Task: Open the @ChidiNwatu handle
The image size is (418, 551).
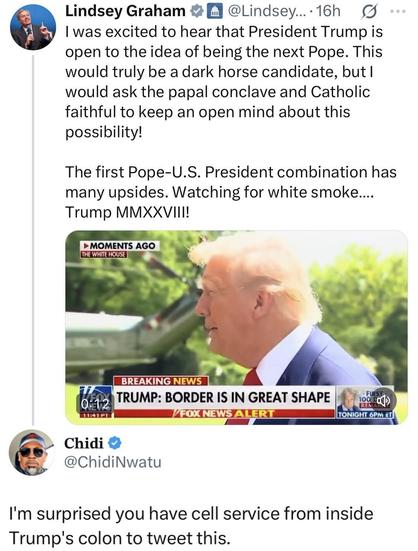Action: click(x=112, y=462)
